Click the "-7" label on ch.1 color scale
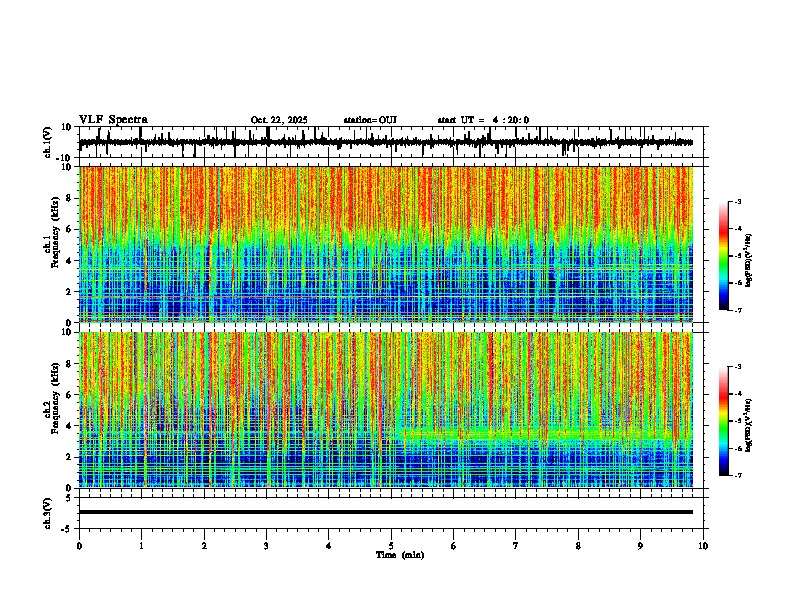The image size is (792, 612). click(737, 310)
